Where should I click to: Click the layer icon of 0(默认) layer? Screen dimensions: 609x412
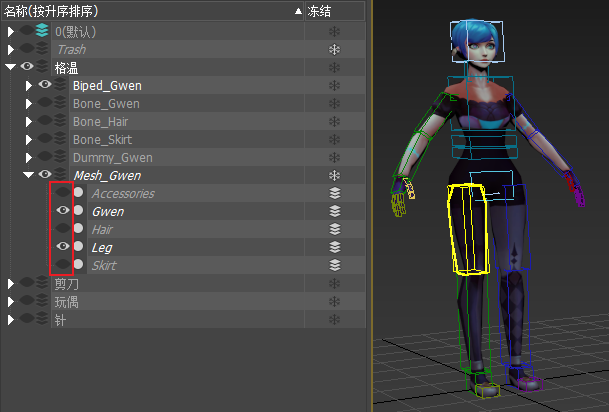click(42, 31)
